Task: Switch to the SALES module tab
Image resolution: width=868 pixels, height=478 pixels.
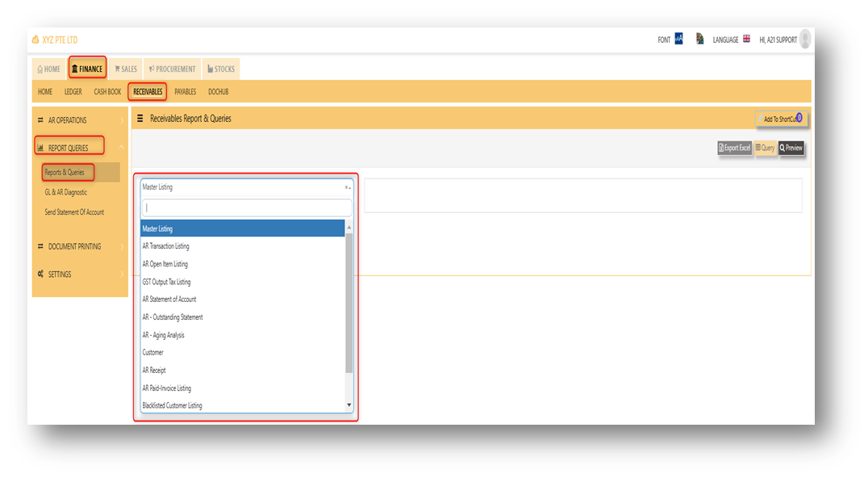Action: 126,69
